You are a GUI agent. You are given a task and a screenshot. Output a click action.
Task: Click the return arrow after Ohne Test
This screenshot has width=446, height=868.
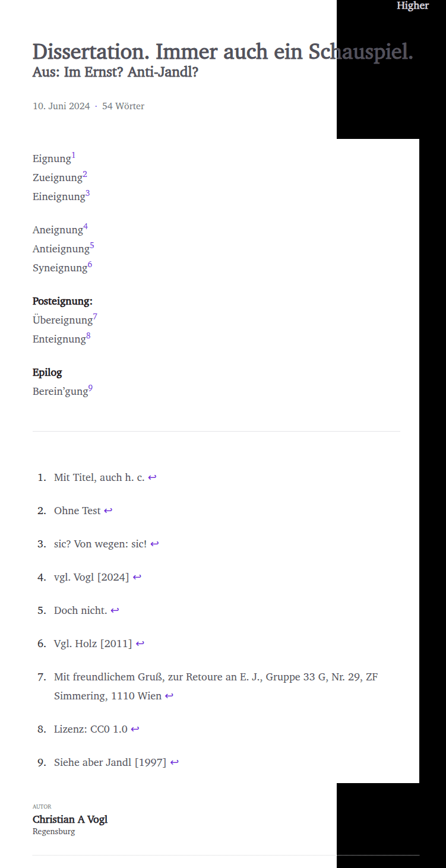108,511
